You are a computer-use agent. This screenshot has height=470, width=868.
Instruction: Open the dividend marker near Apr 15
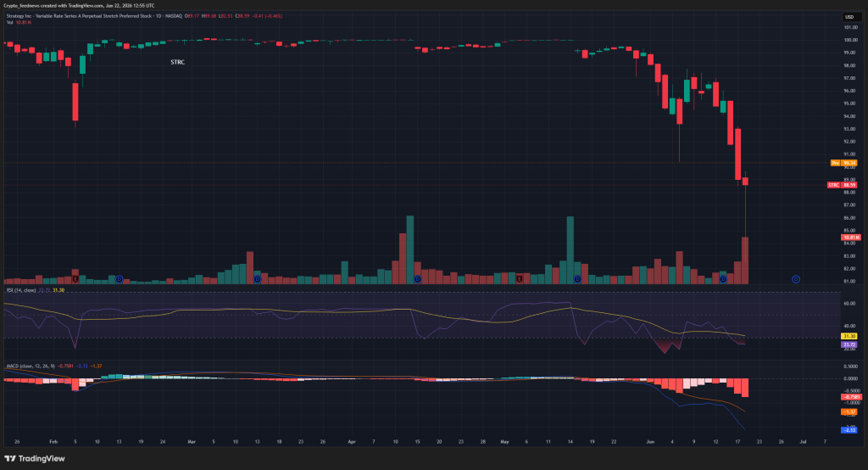(x=417, y=279)
